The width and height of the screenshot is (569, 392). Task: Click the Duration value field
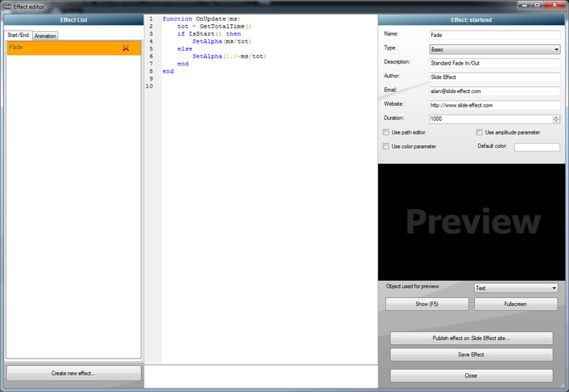(491, 119)
